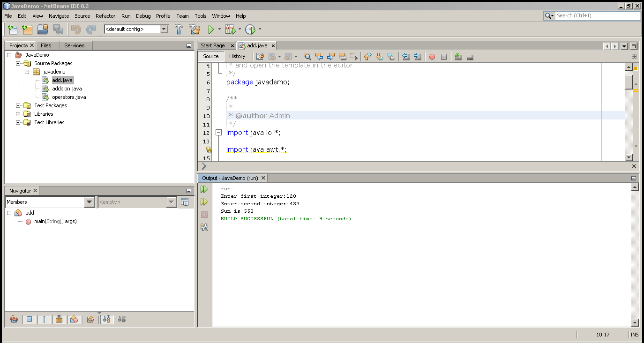
Task: Click the Last Edit icon in editor toolbar
Action: tap(260, 57)
